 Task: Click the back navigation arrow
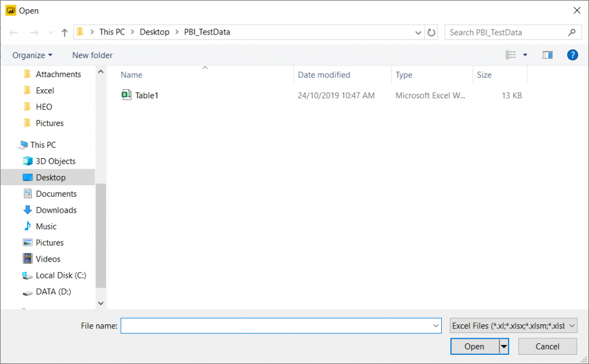coord(13,32)
